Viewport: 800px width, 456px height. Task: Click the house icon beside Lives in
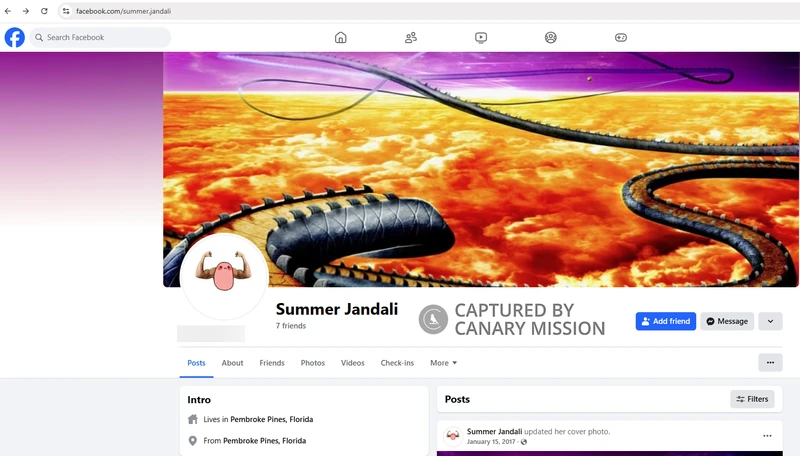(x=192, y=419)
